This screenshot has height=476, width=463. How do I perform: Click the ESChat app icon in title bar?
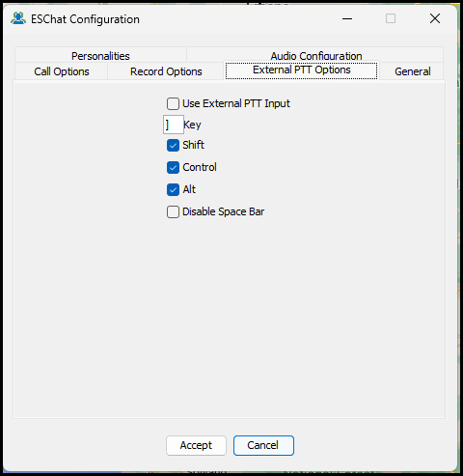tap(18, 18)
